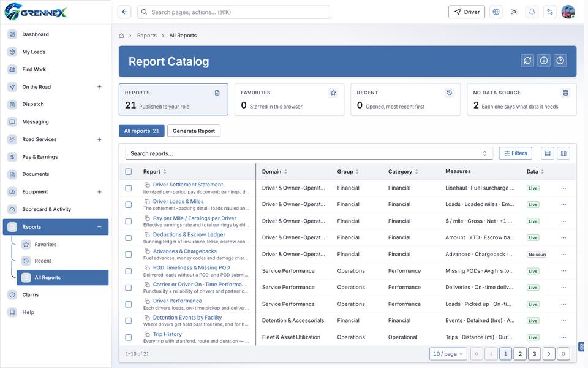588x368 pixels.
Task: Switch to column layout view icon
Action: (x=563, y=153)
